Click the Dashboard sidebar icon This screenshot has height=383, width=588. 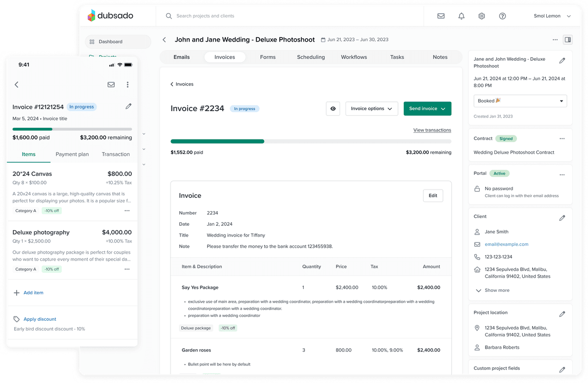[x=92, y=42]
